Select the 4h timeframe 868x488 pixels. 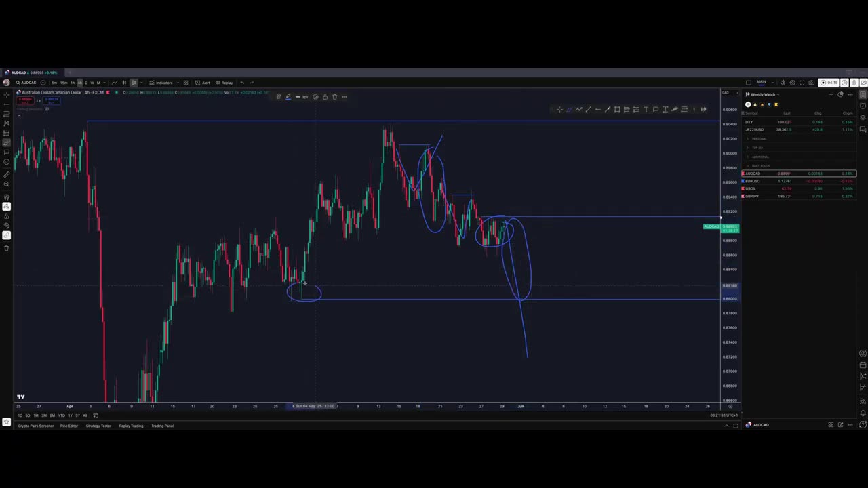click(x=79, y=83)
